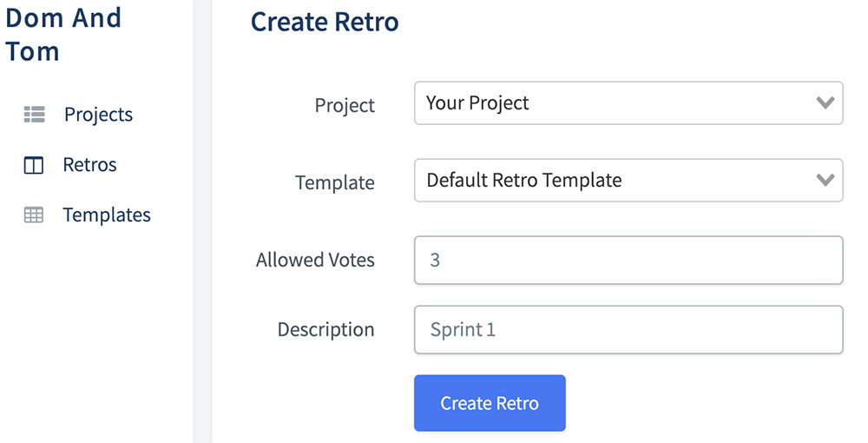Expand the Project dropdown showing Your Project

point(628,103)
